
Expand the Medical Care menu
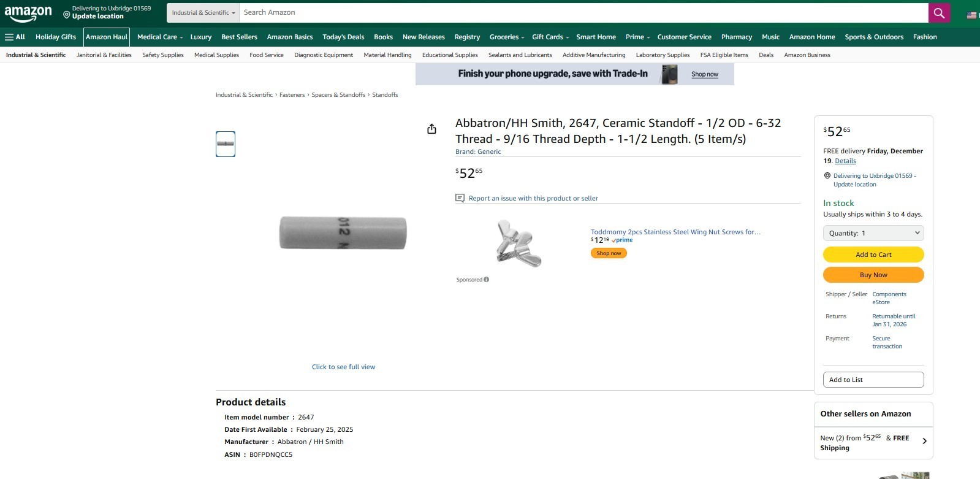pyautogui.click(x=160, y=37)
